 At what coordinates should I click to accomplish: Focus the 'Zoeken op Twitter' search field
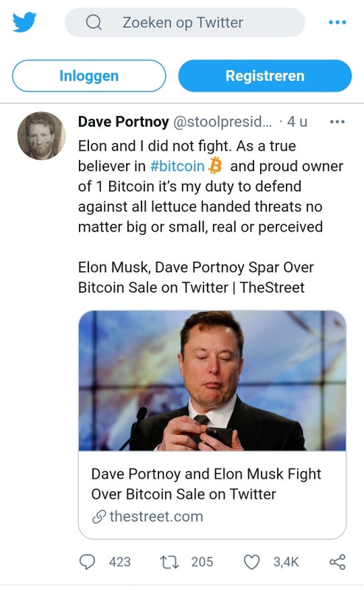[185, 22]
